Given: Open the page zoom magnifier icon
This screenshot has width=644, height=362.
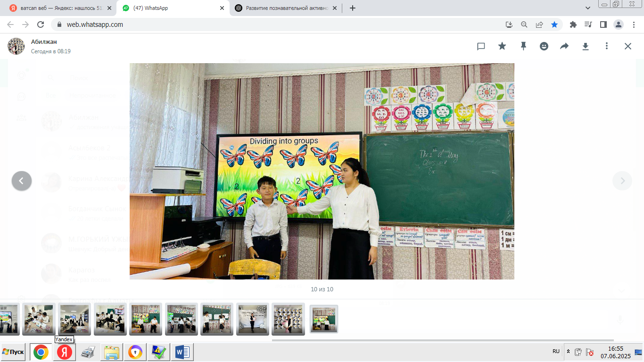Looking at the screenshot, I should (524, 25).
